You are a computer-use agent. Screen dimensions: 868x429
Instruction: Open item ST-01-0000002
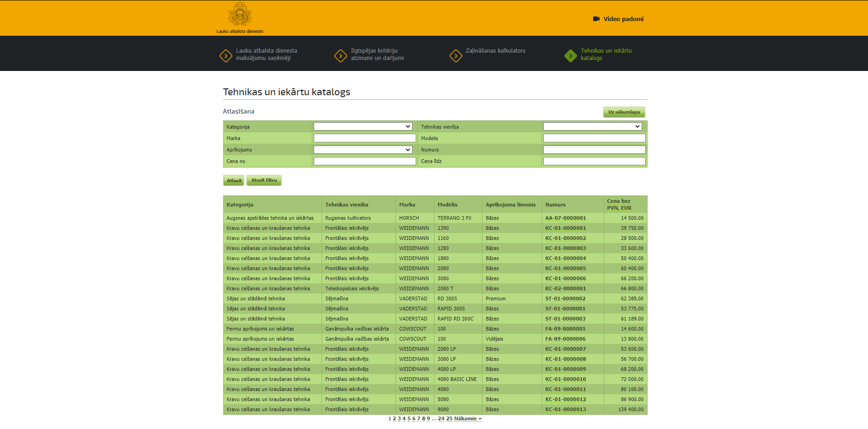[565, 299]
